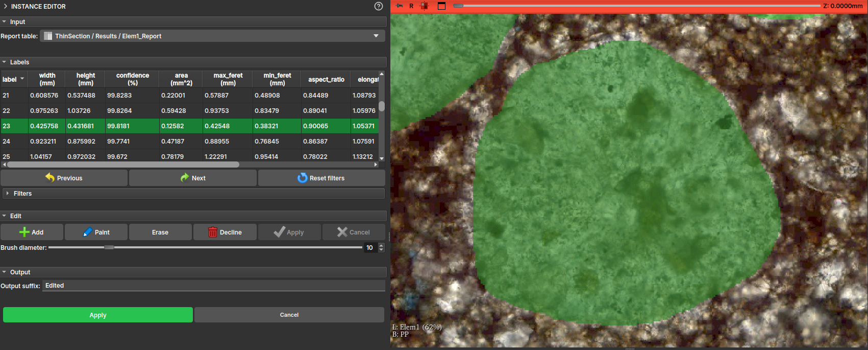Click the window layout icon in slice bar
Image resolution: width=868 pixels, height=350 pixels.
[442, 6]
